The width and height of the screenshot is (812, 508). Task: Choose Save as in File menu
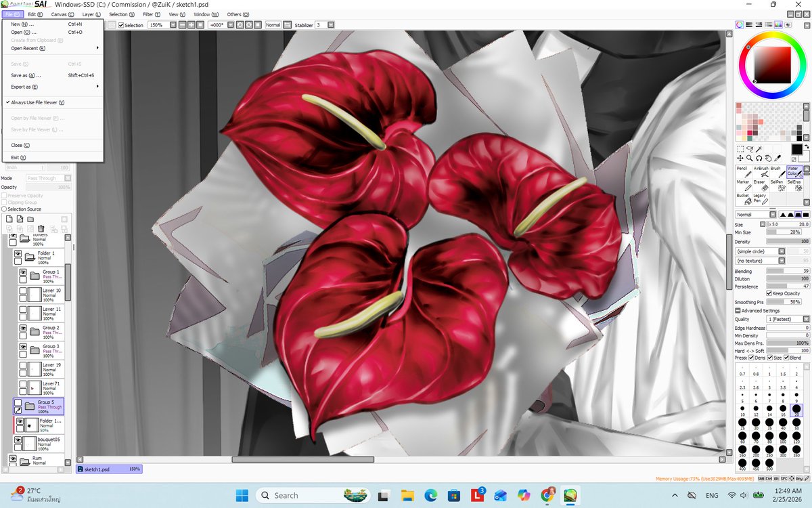(53, 75)
